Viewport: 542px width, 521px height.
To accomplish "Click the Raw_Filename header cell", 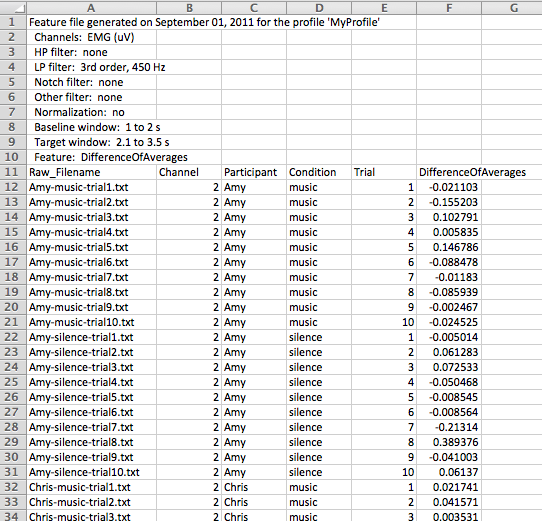I will (91, 172).
